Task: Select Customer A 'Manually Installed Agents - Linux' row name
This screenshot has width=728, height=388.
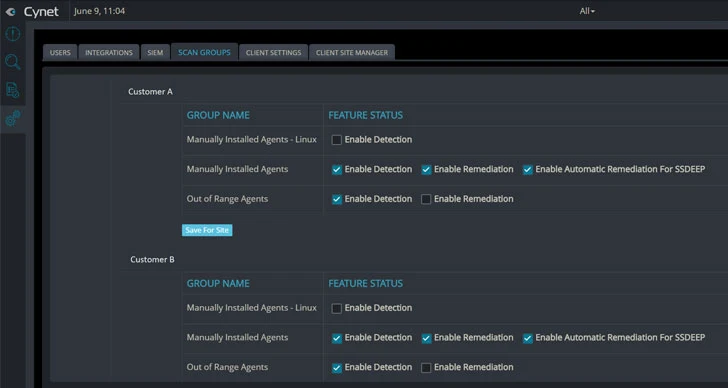Action: [252, 139]
